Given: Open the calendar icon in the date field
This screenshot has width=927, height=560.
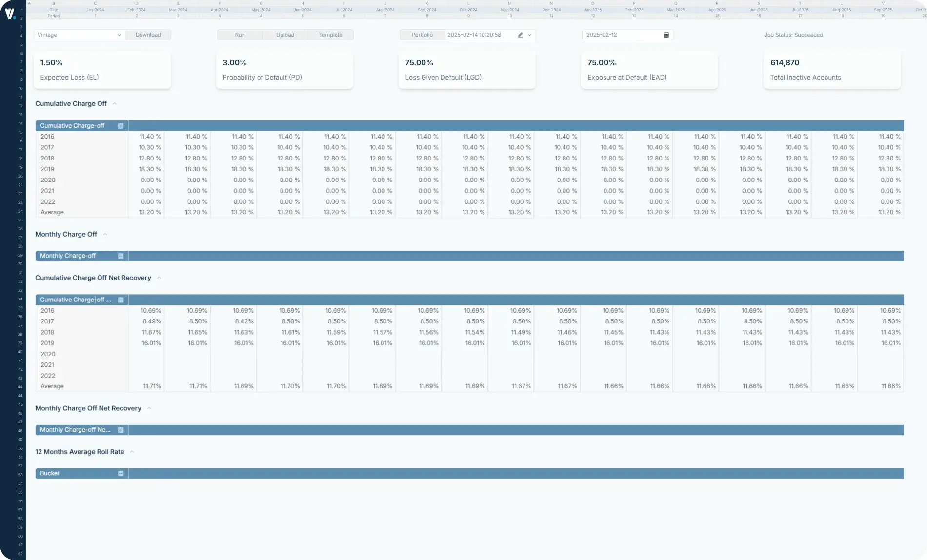Looking at the screenshot, I should 665,35.
